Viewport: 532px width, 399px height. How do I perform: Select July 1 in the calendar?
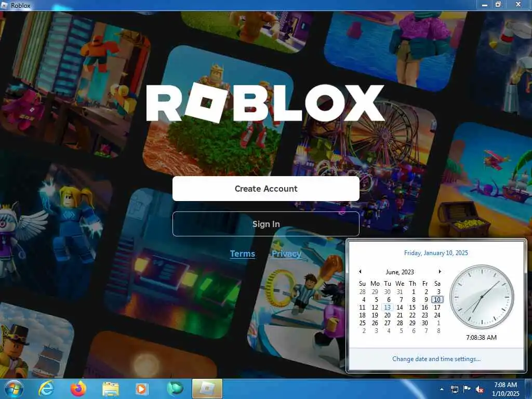[x=438, y=323]
